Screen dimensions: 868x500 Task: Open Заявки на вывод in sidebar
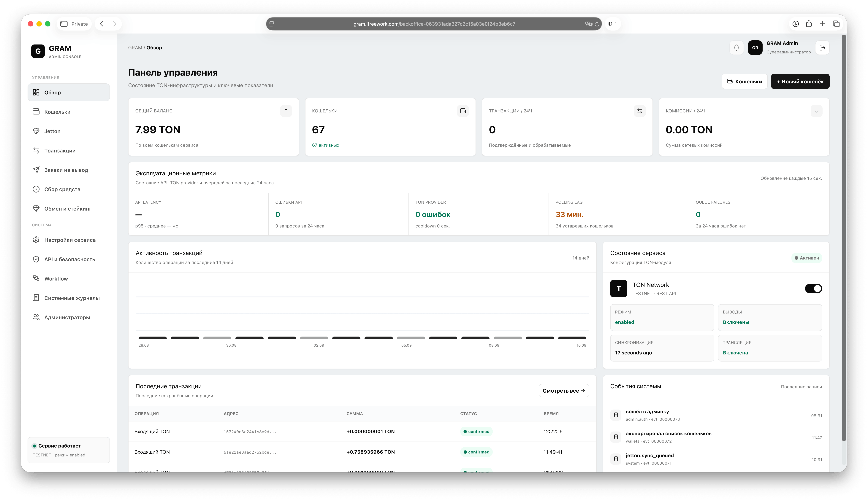point(69,170)
